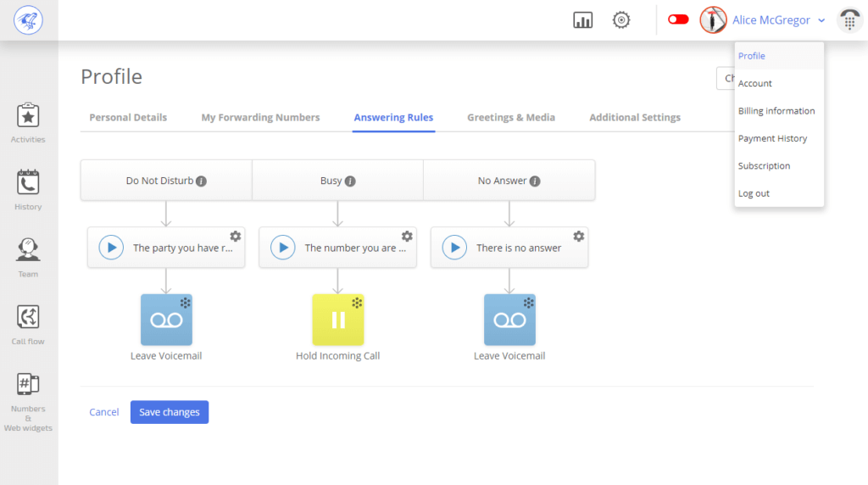Switch to Greetings & Media tab
Viewport: 868px width, 485px height.
pyautogui.click(x=511, y=117)
